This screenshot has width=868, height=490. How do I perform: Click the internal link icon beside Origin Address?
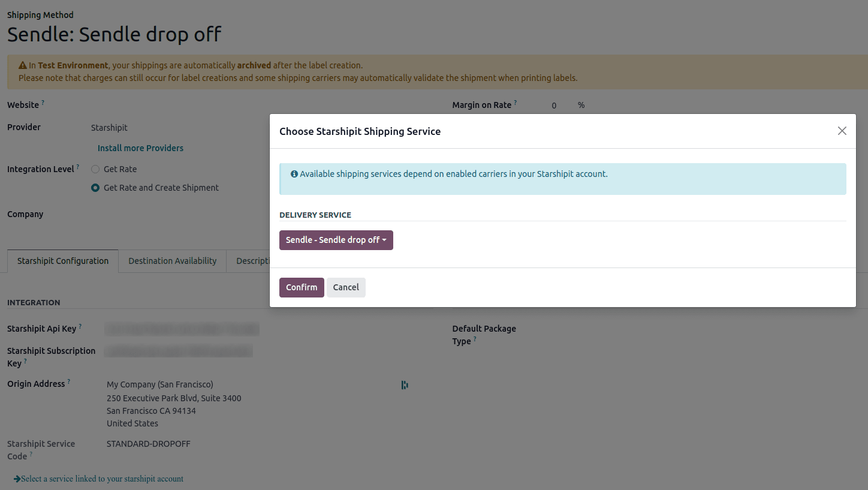pyautogui.click(x=405, y=384)
